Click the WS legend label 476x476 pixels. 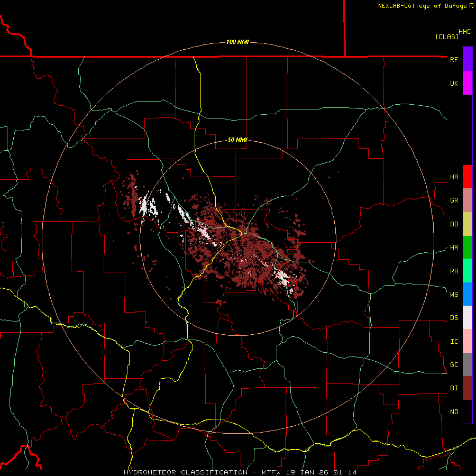point(454,294)
